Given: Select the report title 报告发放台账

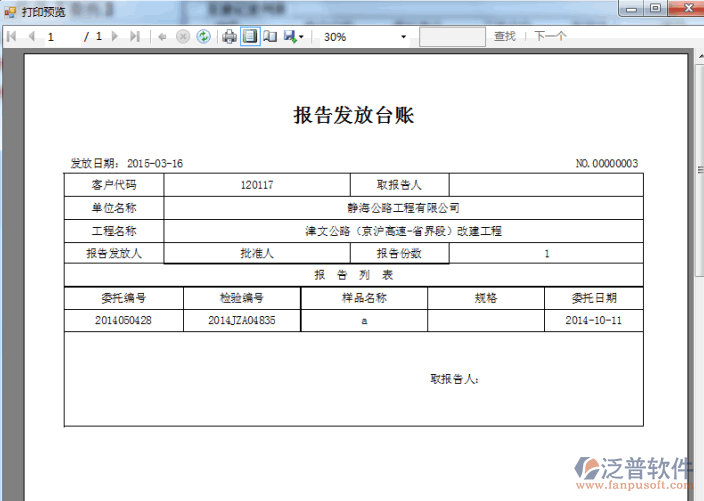Looking at the screenshot, I should (x=353, y=115).
